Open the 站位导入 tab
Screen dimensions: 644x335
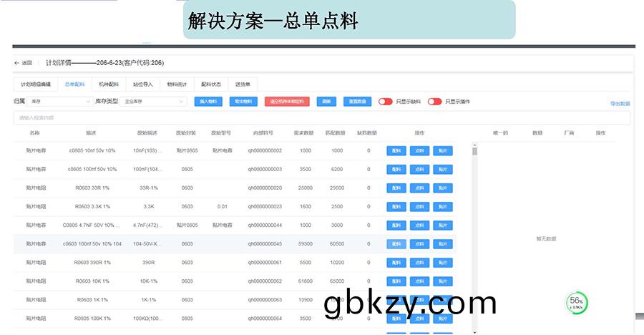point(143,84)
